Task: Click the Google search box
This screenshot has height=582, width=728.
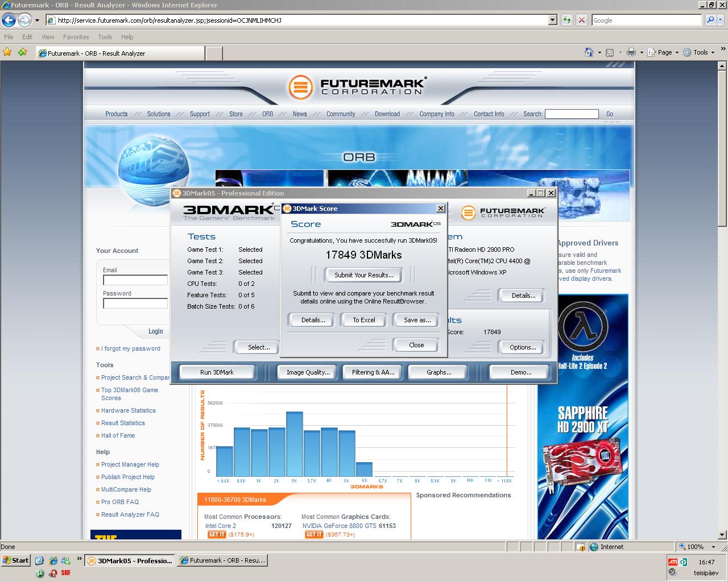Action: (647, 20)
